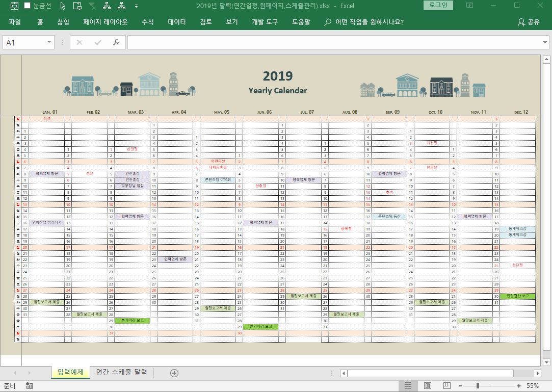
Task: Open the 데이터 ribbon tab
Action: pyautogui.click(x=177, y=22)
